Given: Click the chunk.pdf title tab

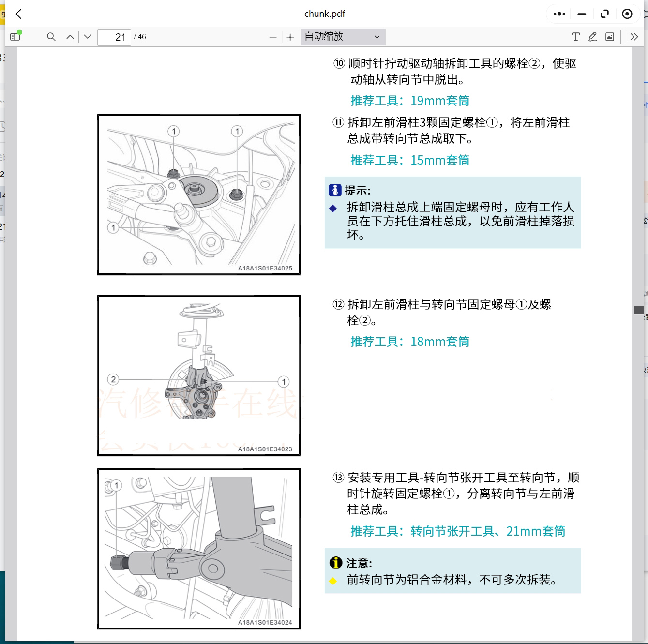Looking at the screenshot, I should click(324, 14).
